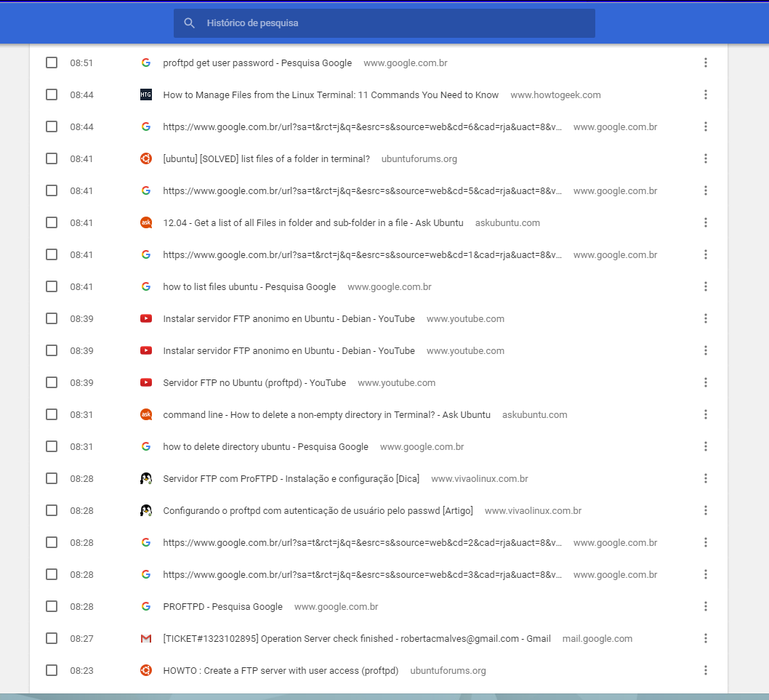Viewport: 769px width, 700px height.
Task: Open more actions for how to list files ubuntu
Action: point(705,286)
